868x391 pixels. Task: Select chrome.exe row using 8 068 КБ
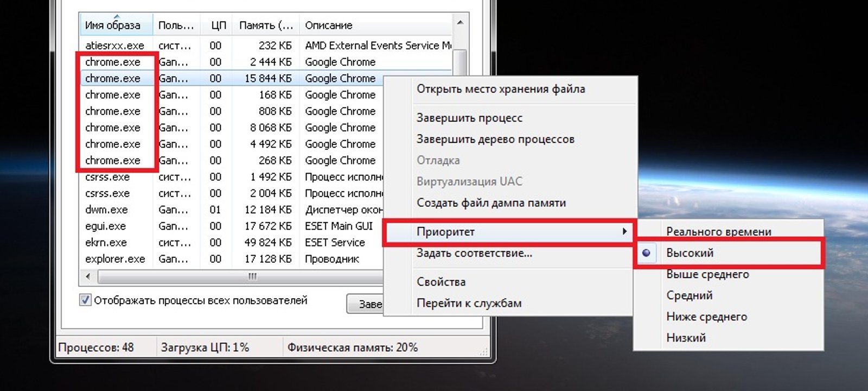pos(232,128)
